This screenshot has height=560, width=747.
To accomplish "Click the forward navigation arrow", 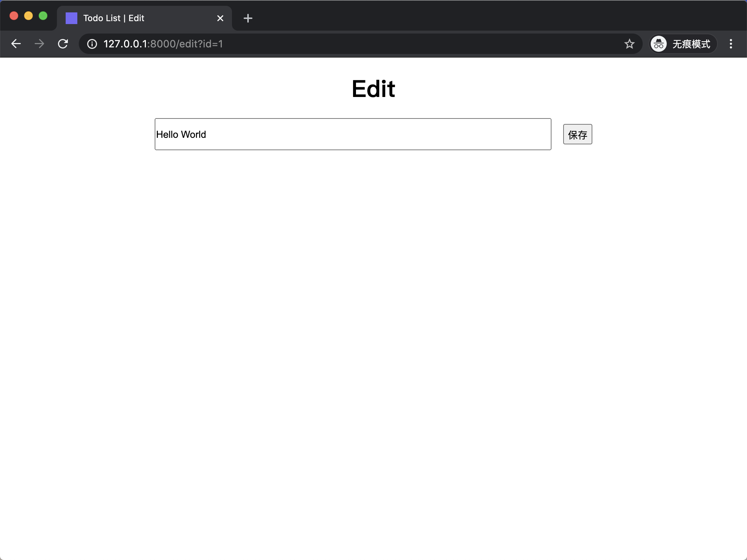I will point(39,44).
